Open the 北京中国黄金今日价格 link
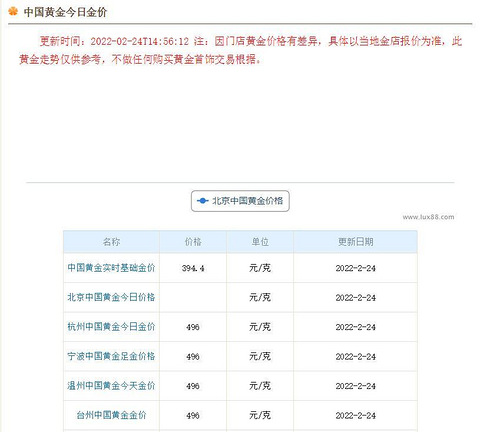This screenshot has width=480, height=432. tap(111, 297)
